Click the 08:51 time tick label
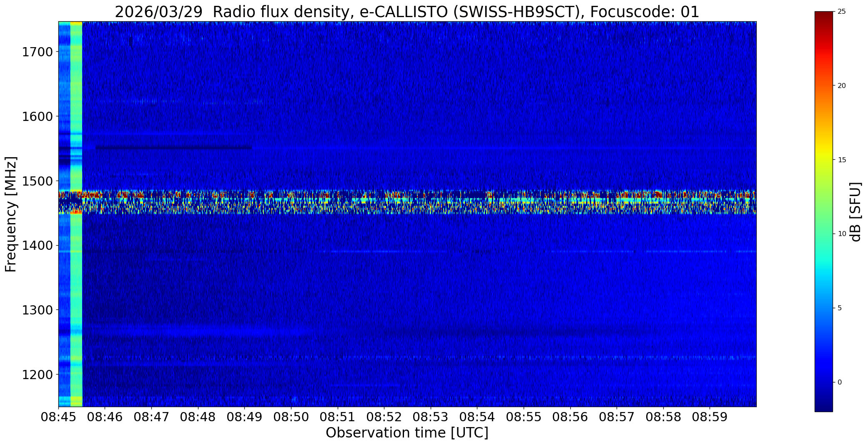The image size is (868, 445). pyautogui.click(x=338, y=417)
